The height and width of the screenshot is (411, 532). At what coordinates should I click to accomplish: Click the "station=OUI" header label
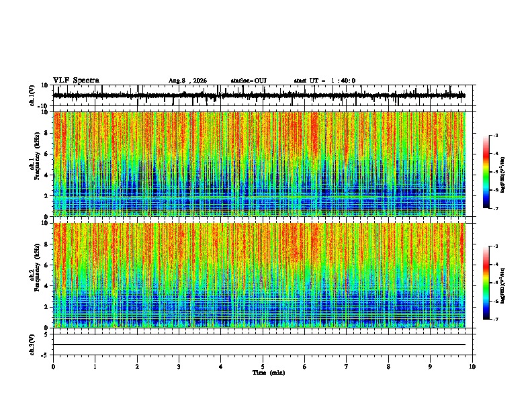249,81
